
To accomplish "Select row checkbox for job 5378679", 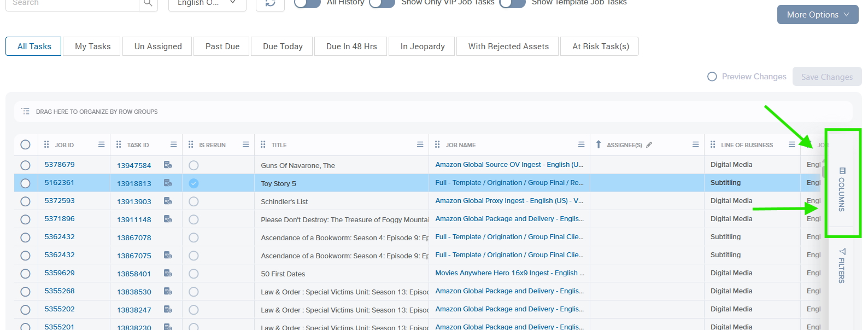I will point(25,165).
